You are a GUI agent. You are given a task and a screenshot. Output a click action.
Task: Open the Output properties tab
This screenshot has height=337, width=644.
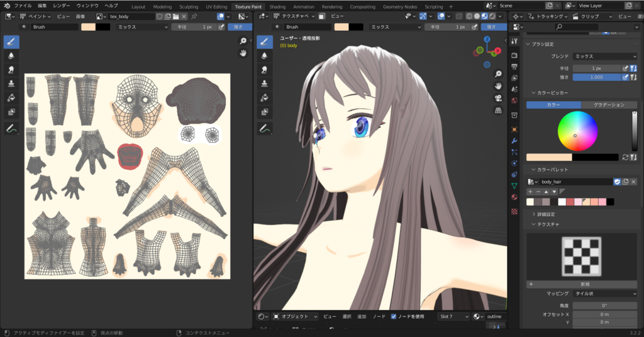tap(514, 67)
